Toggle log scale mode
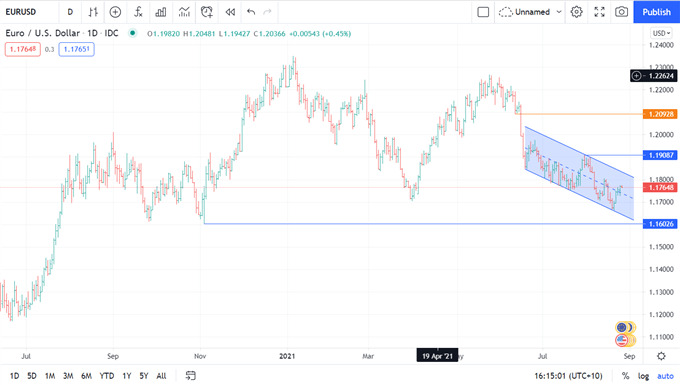This screenshot has width=680, height=385. click(644, 376)
